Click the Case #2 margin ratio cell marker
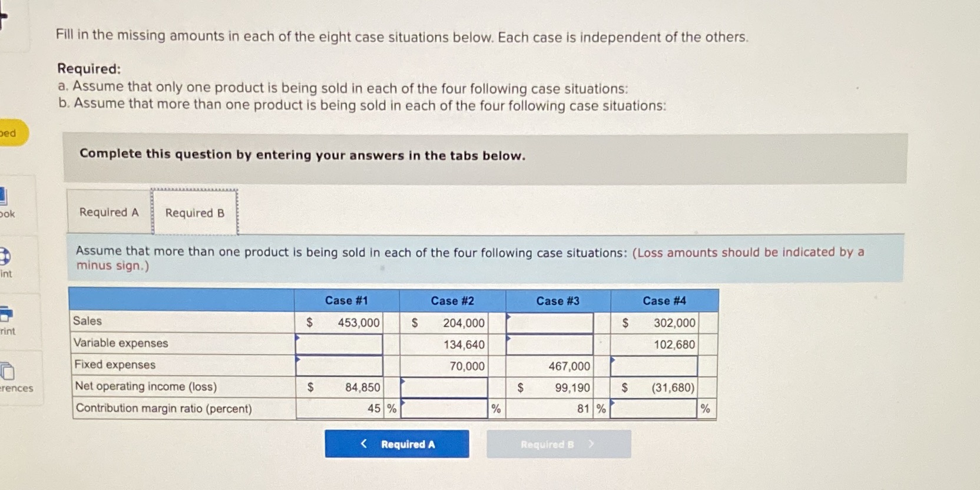The image size is (980, 490). [x=402, y=402]
